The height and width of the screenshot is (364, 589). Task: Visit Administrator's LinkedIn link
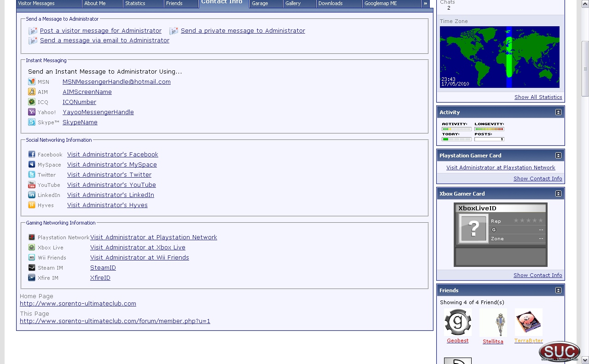click(x=110, y=195)
